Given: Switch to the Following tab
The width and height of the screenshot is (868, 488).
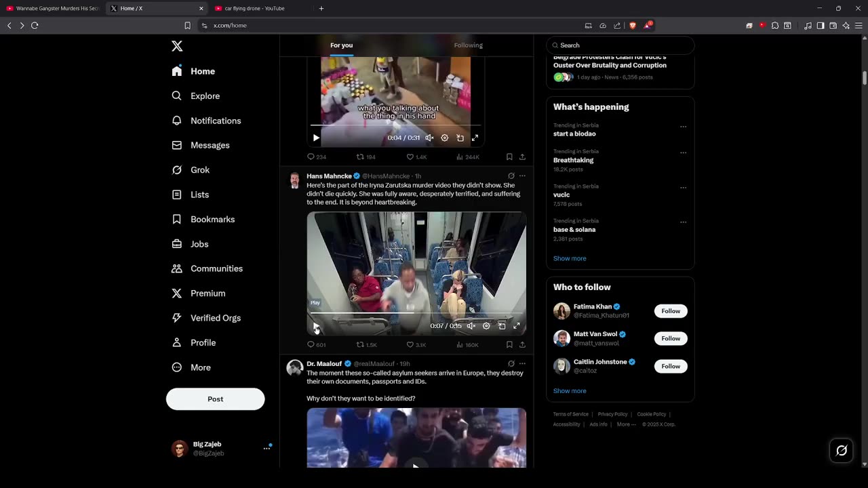Looking at the screenshot, I should (468, 45).
